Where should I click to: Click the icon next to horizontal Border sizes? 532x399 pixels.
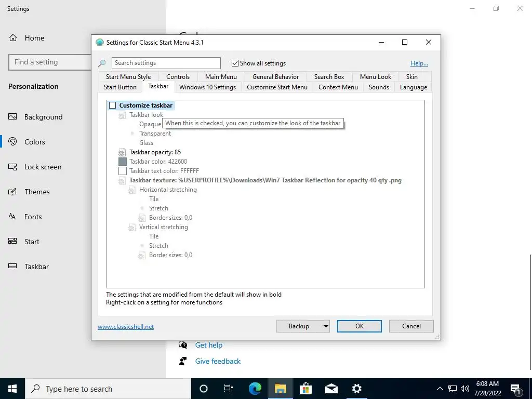click(x=142, y=218)
